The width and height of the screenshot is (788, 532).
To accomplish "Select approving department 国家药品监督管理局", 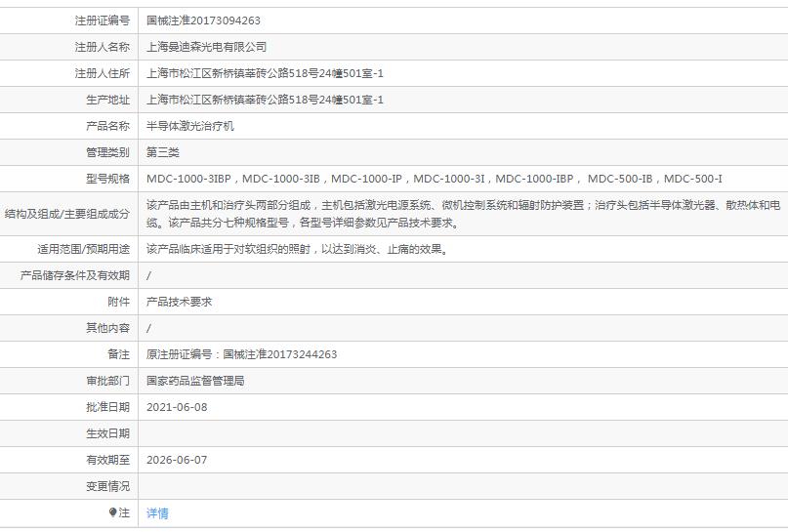I will [195, 381].
